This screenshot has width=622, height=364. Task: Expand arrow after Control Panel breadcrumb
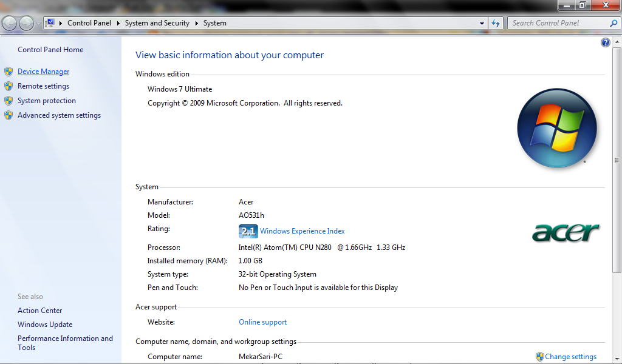pyautogui.click(x=118, y=23)
